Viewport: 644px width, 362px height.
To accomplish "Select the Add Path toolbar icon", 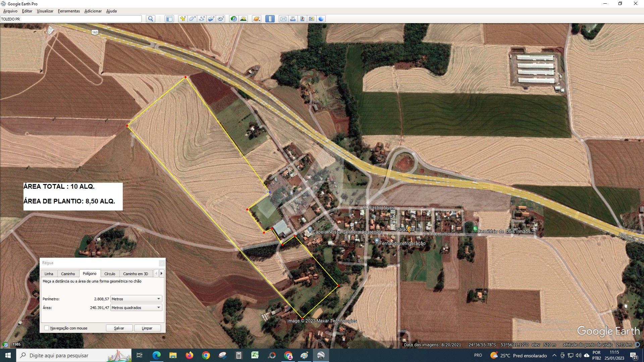I will [202, 19].
